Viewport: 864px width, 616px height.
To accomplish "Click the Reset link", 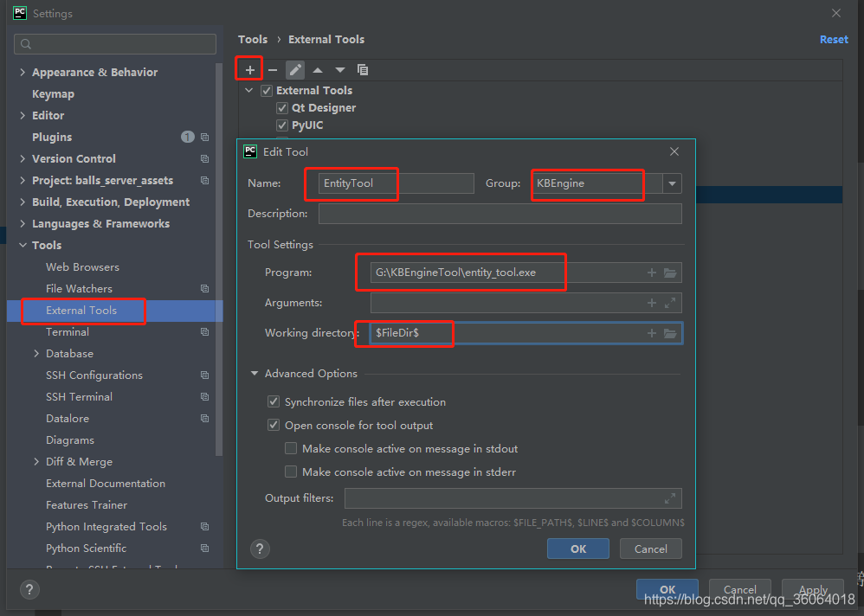I will click(x=834, y=40).
